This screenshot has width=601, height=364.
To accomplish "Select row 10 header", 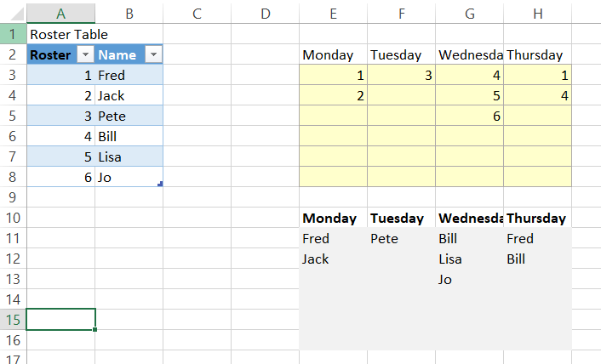I will [x=13, y=218].
